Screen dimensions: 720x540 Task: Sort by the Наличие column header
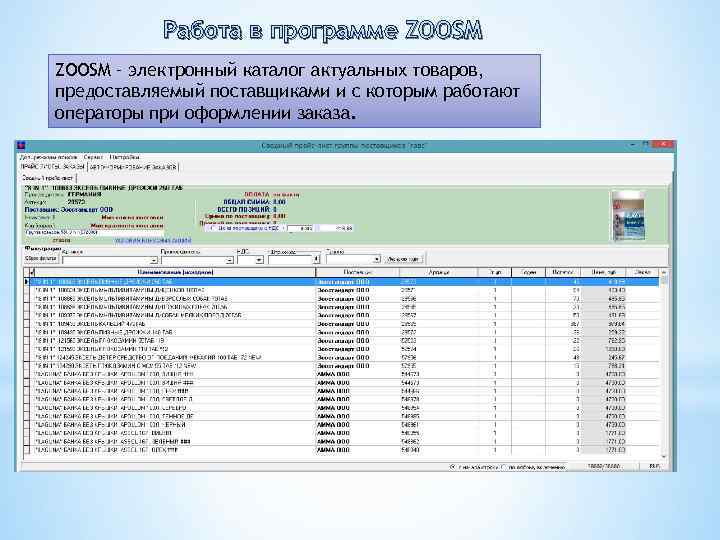pyautogui.click(x=562, y=272)
